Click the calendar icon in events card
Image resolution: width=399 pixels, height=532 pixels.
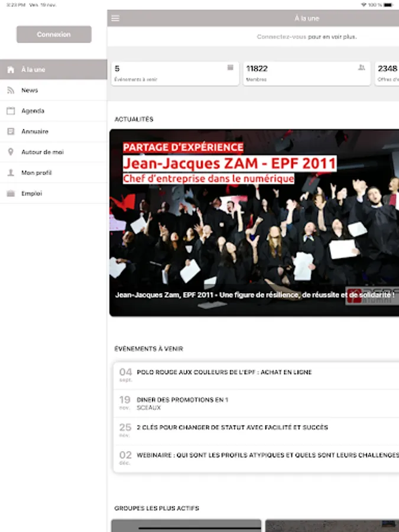231,67
